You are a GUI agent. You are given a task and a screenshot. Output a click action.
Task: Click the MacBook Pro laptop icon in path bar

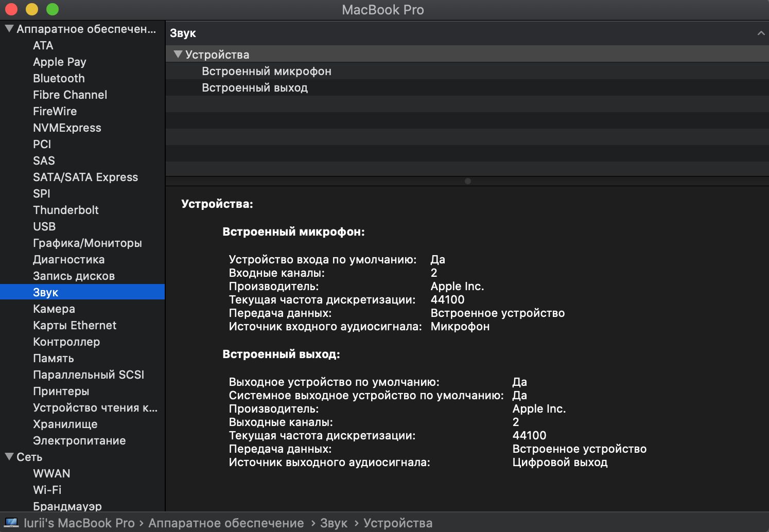point(11,523)
